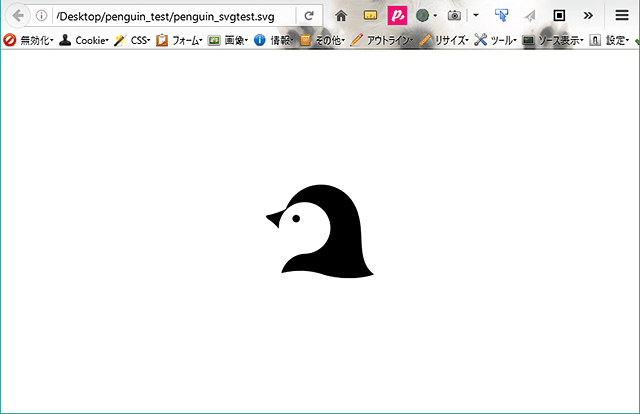Screen dimensions: 640x414
Task: Click the camera screenshot icon
Action: [x=454, y=16]
